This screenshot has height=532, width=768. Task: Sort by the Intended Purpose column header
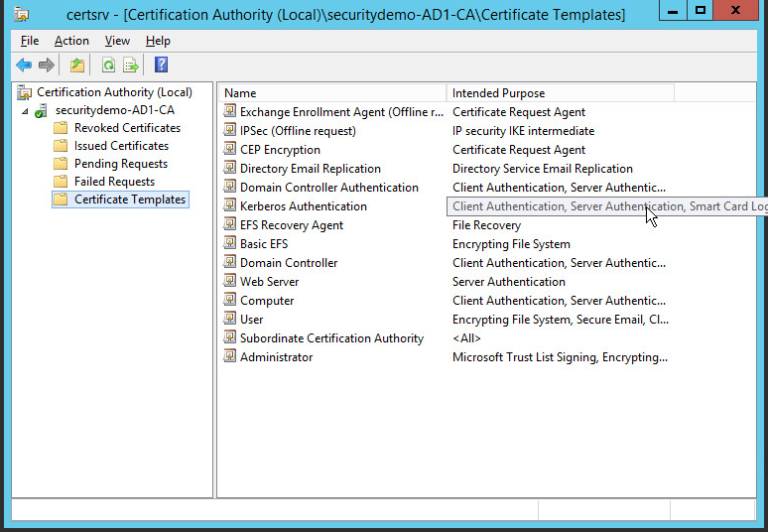point(561,93)
